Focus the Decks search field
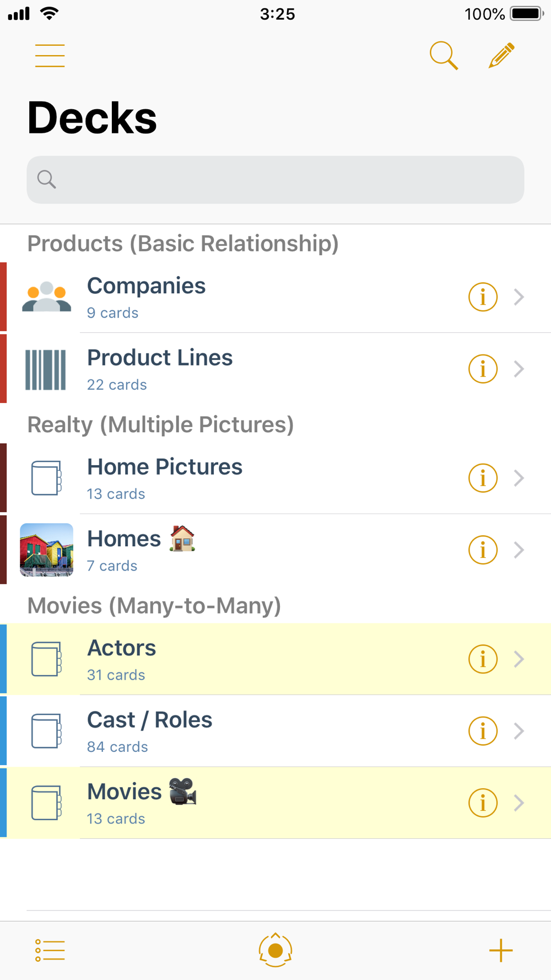This screenshot has height=980, width=551. tap(275, 180)
